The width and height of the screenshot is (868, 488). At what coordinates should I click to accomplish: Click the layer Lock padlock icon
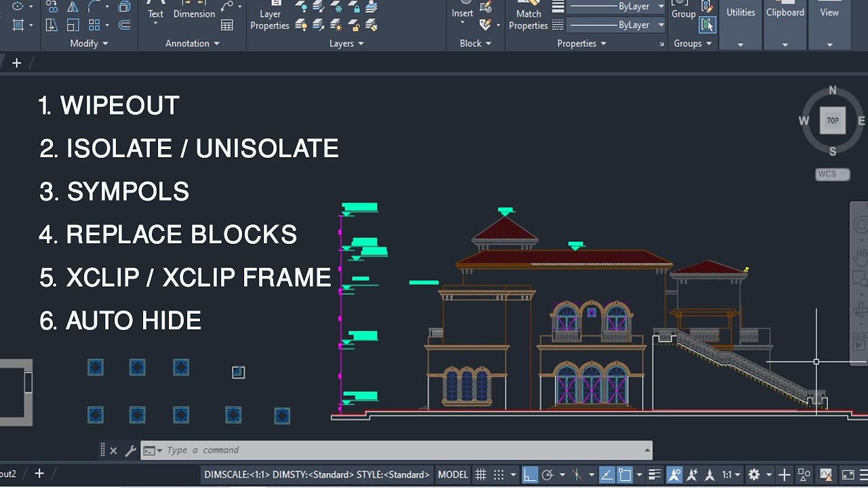pyautogui.click(x=353, y=7)
